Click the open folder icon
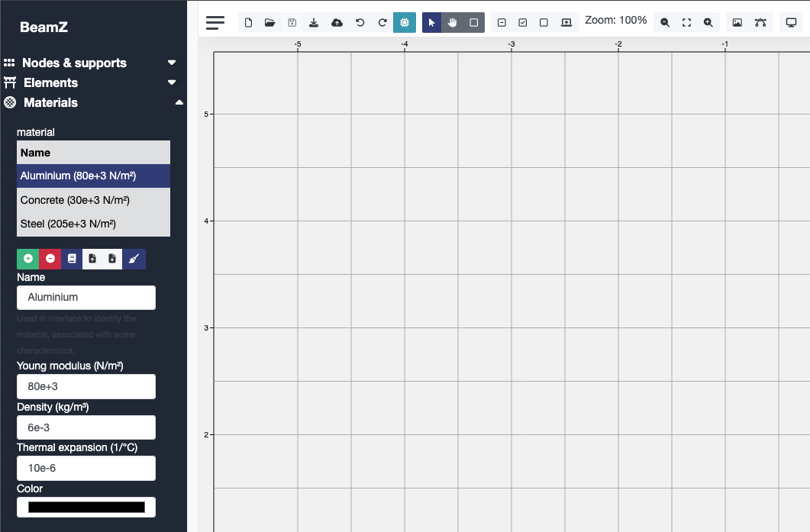The height and width of the screenshot is (532, 810). pos(269,23)
